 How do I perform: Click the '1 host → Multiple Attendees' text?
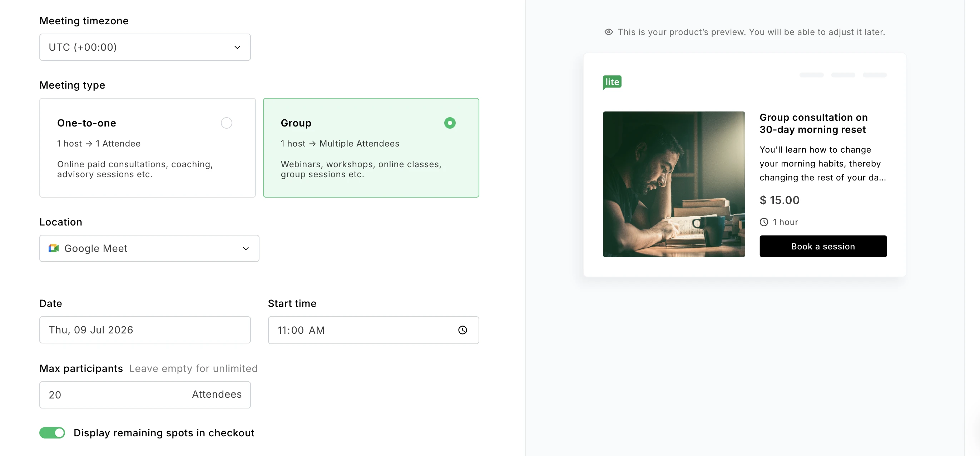coord(340,143)
